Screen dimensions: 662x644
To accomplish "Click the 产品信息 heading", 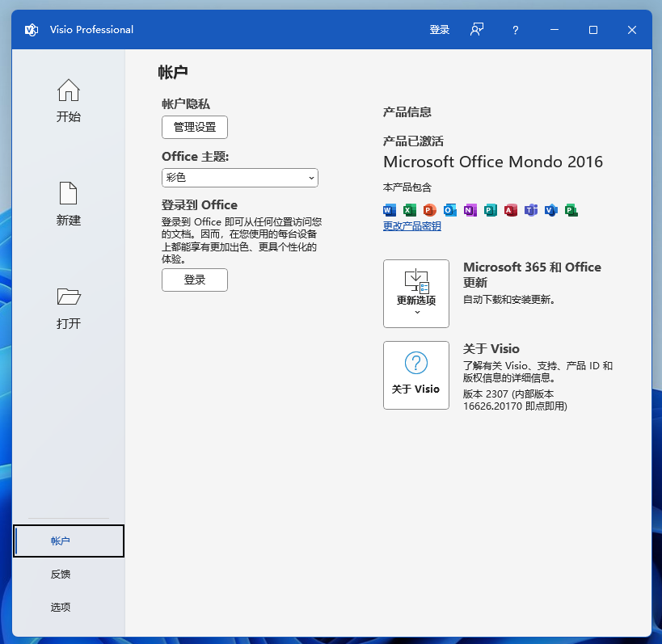I will (407, 112).
